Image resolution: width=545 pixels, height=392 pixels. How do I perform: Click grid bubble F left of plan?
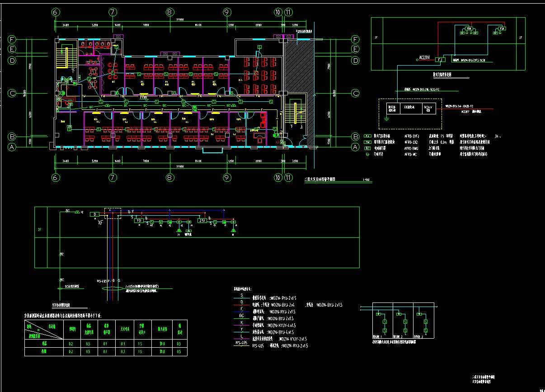[12, 39]
